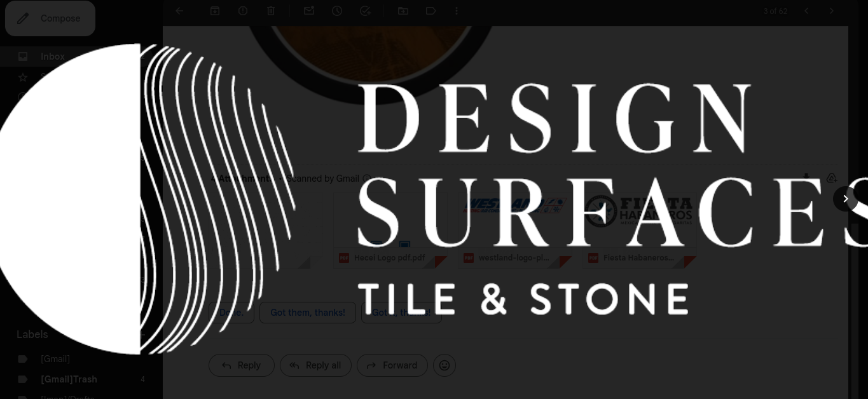This screenshot has height=399, width=868.
Task: Open the More options three-dot menu
Action: 457,11
